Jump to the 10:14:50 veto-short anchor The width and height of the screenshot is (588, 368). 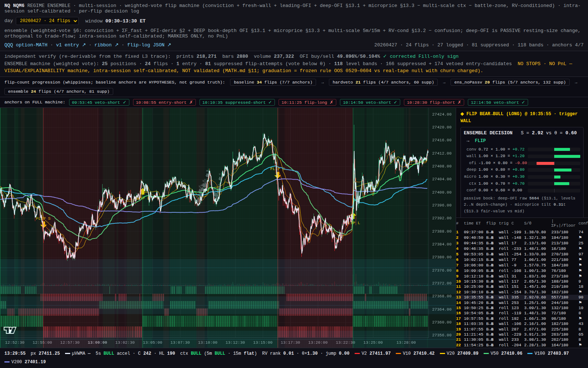370,102
